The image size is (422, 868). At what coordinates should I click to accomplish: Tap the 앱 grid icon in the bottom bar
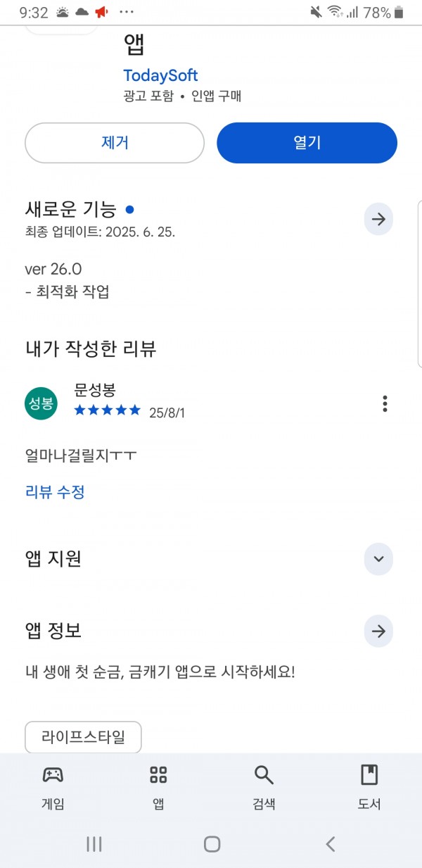click(158, 775)
